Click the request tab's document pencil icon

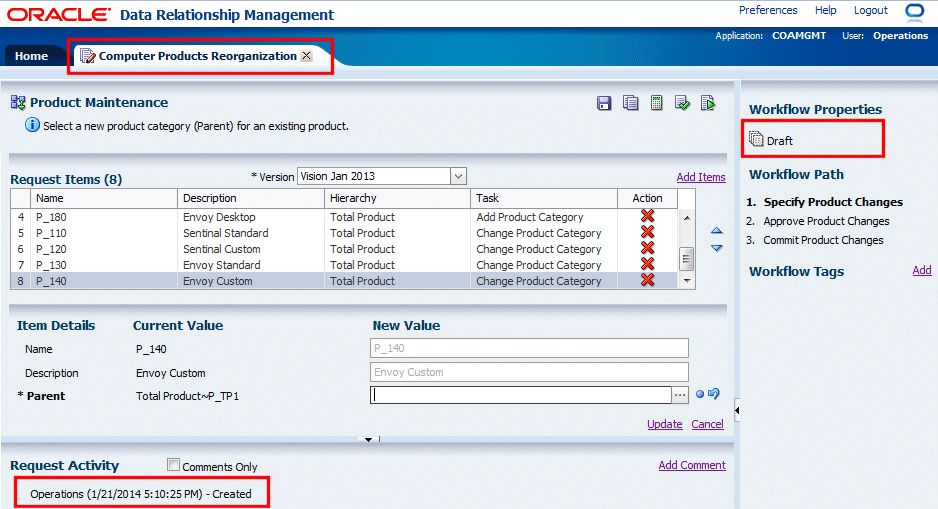[88, 56]
